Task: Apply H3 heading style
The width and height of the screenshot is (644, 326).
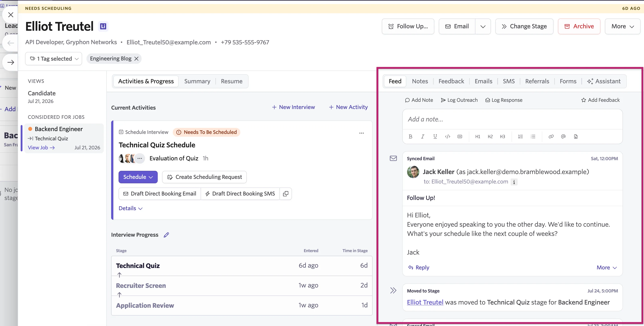Action: click(502, 136)
